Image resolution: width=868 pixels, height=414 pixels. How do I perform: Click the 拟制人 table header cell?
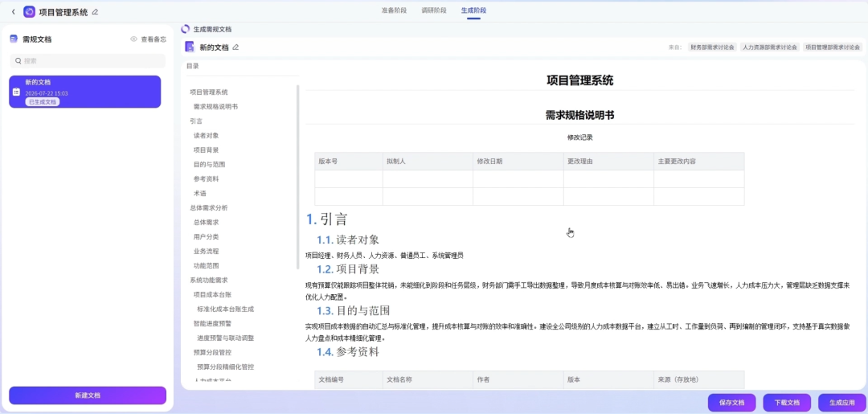click(x=428, y=161)
